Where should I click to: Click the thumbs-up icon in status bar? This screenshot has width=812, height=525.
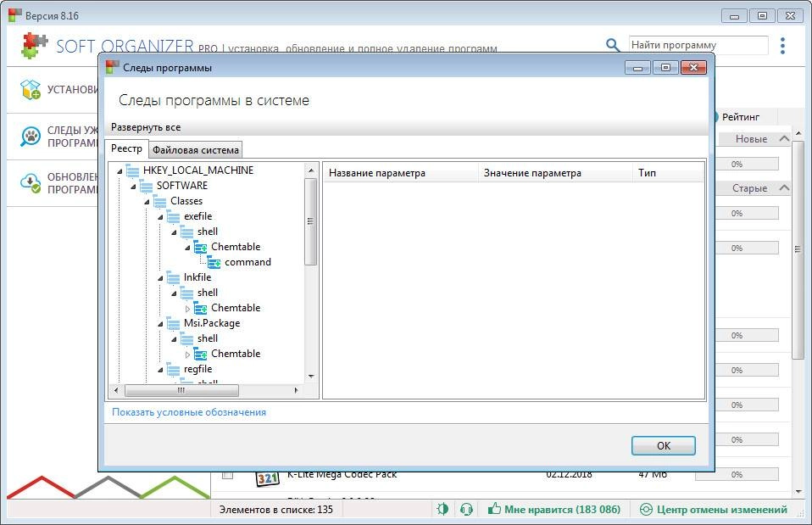pos(494,509)
